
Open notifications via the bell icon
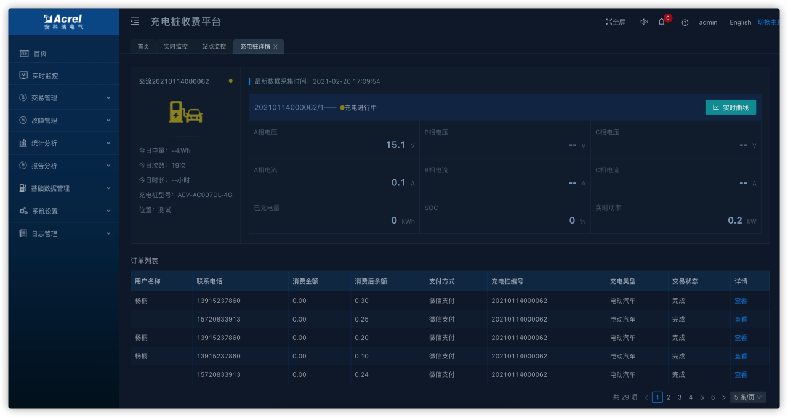tap(661, 22)
